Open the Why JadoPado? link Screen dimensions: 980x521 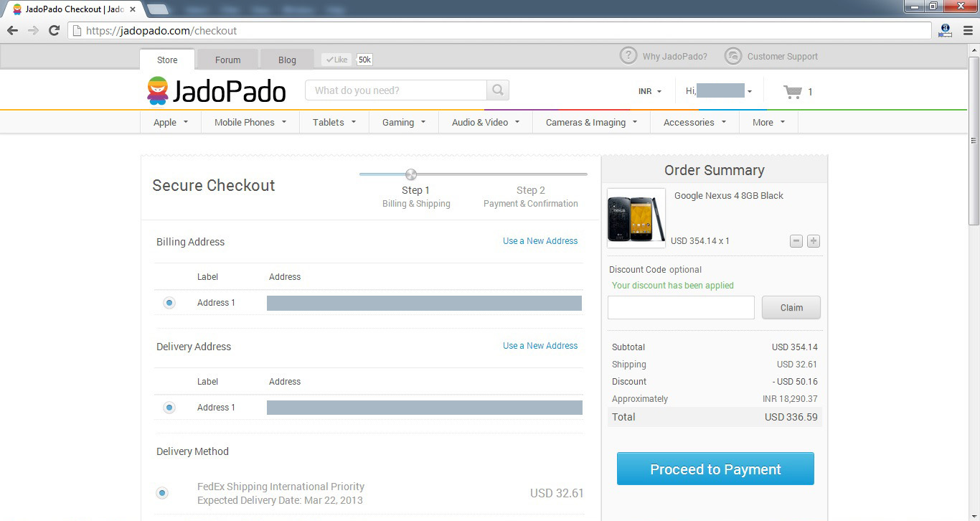(674, 57)
